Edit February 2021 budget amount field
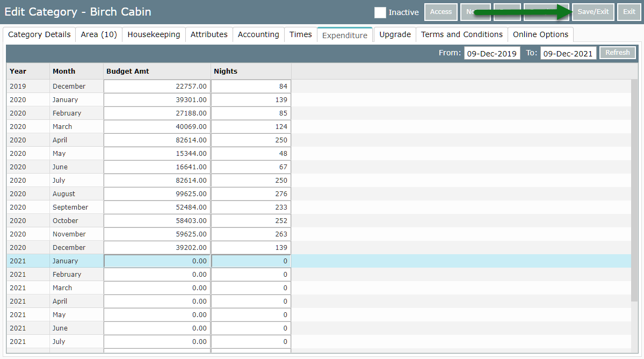This screenshot has height=359, width=644. click(157, 275)
